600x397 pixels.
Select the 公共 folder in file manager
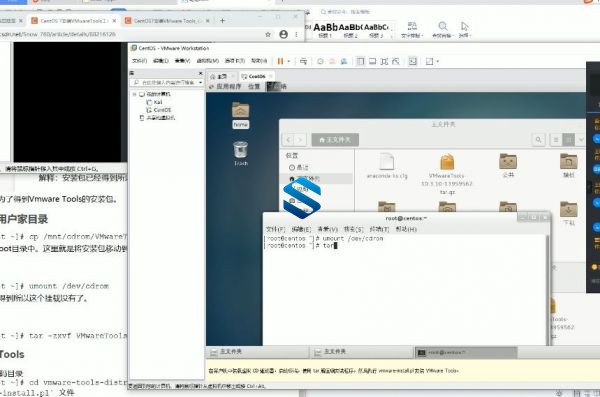[x=508, y=165]
